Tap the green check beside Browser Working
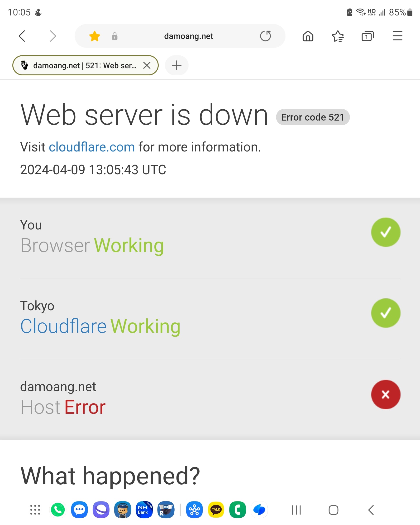Viewport: 420px width, 525px height. tap(386, 232)
